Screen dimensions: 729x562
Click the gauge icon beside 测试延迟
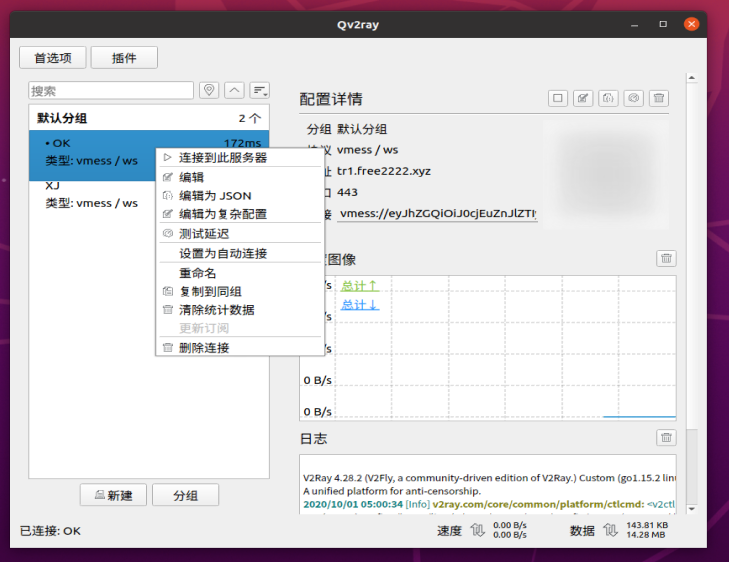pyautogui.click(x=168, y=233)
